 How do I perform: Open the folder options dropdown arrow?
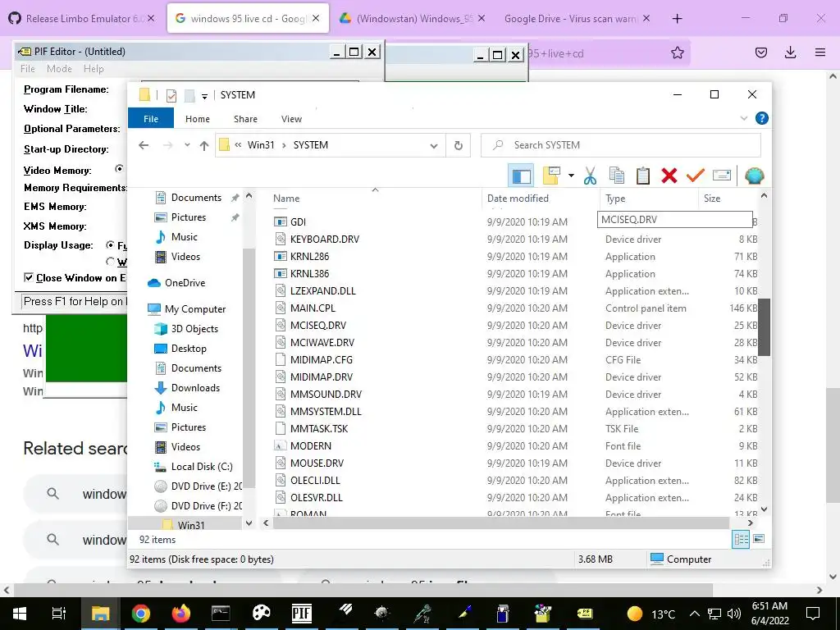coord(571,176)
